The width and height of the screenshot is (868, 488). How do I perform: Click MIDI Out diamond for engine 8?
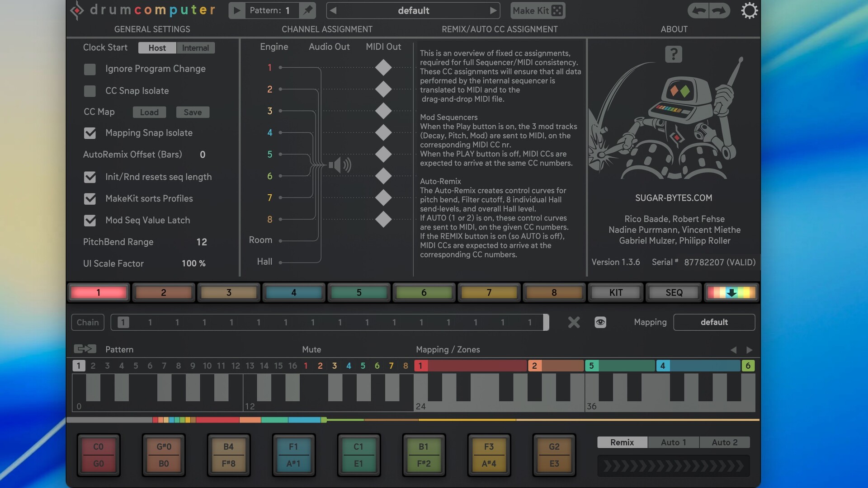pyautogui.click(x=383, y=220)
